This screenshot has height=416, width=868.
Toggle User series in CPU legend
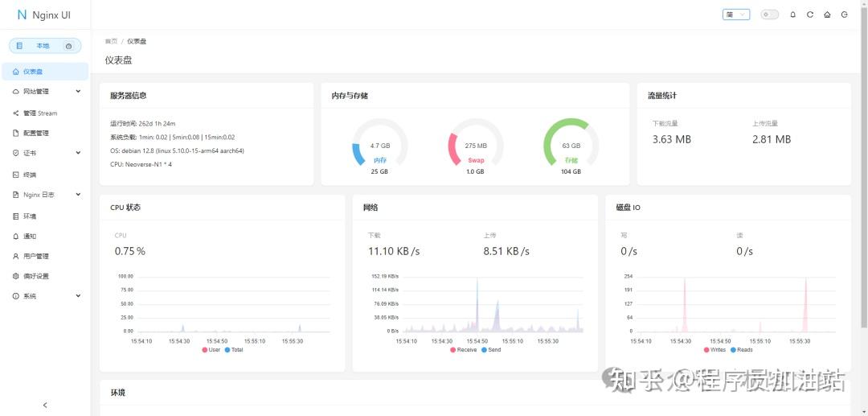tap(211, 349)
